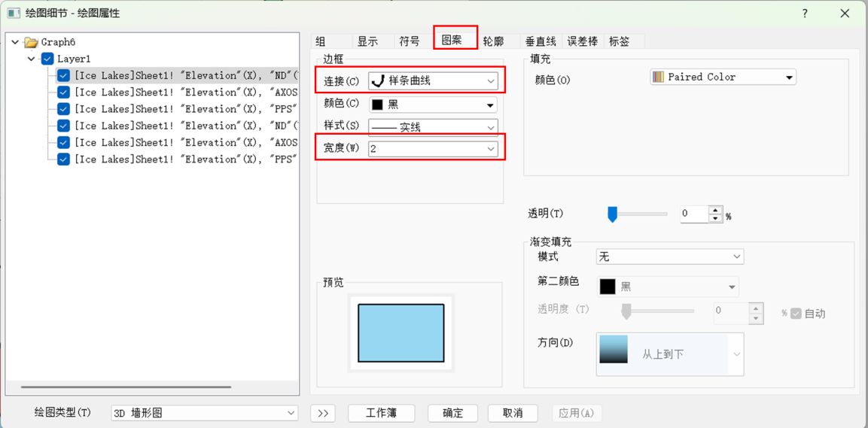Image resolution: width=868 pixels, height=428 pixels.
Task: Click the spline curve connection icon
Action: point(378,80)
